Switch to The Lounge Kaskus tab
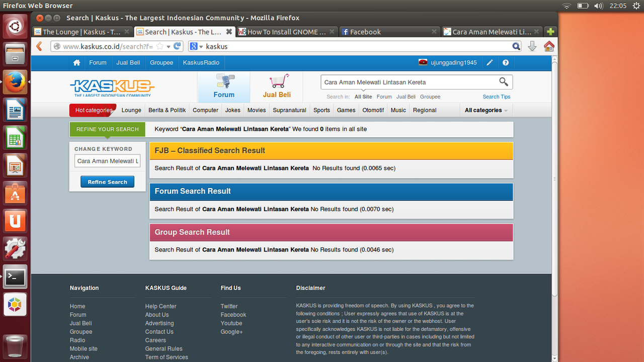Viewport: 644px width, 362px height. [82, 32]
